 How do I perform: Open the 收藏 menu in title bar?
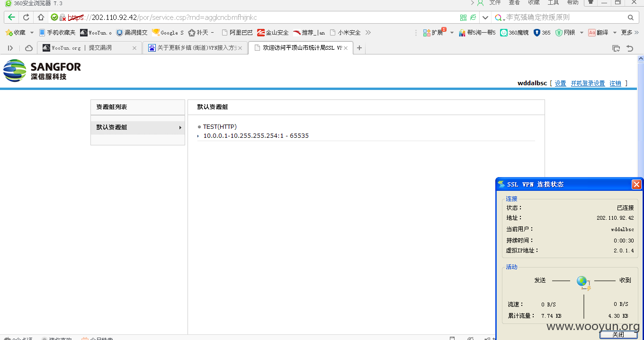pos(534,2)
